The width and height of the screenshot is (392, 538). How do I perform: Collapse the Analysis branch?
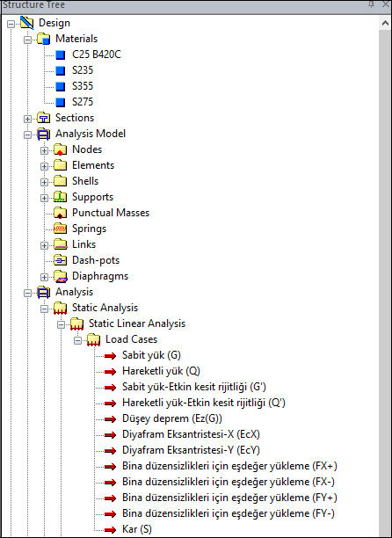coord(28,293)
